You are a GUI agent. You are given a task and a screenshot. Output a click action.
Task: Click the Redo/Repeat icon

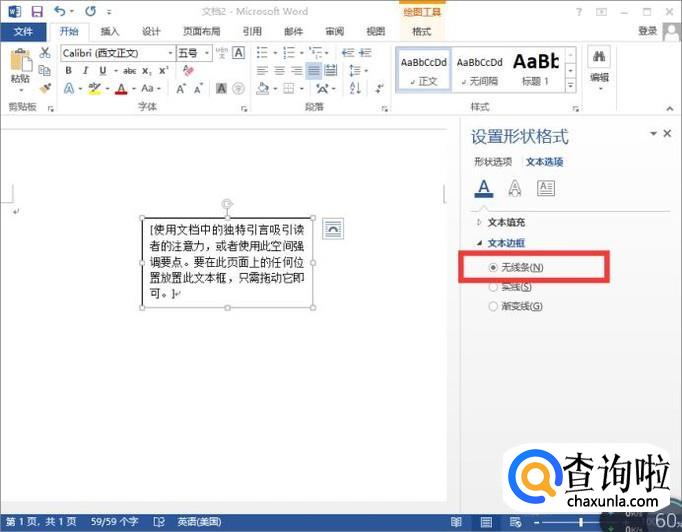(x=90, y=11)
